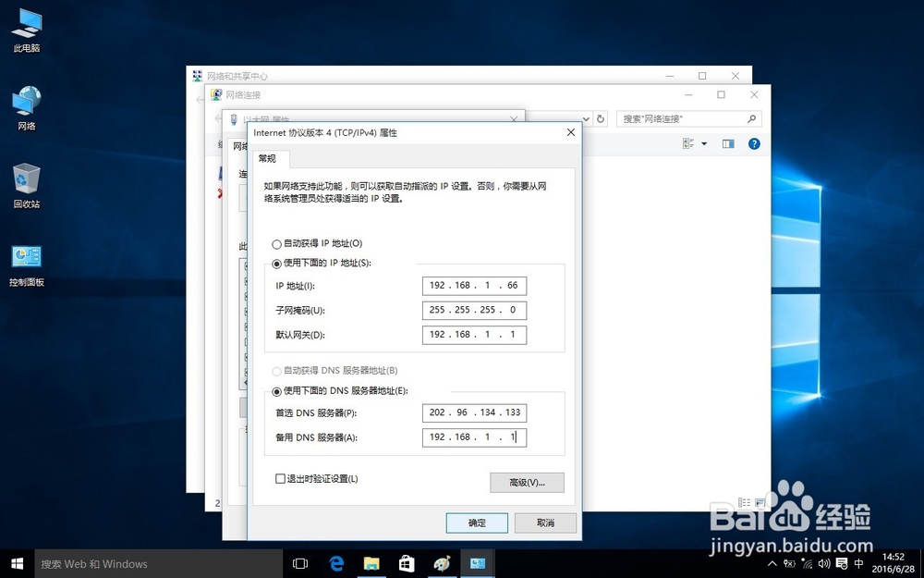
Task: Click the 首选 DNS 服务器 input field
Action: click(474, 412)
